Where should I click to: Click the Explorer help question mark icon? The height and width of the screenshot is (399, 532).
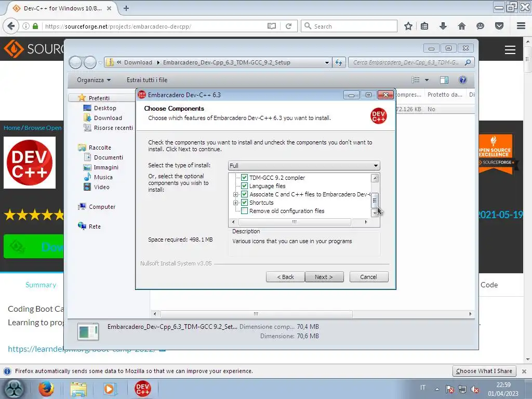462,79
